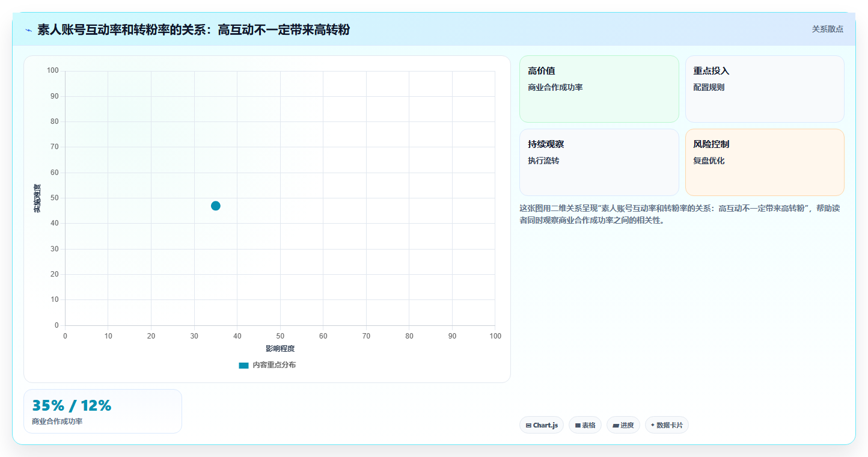
Task: Click the 配置规则 text in 重点投入 card
Action: tap(709, 87)
